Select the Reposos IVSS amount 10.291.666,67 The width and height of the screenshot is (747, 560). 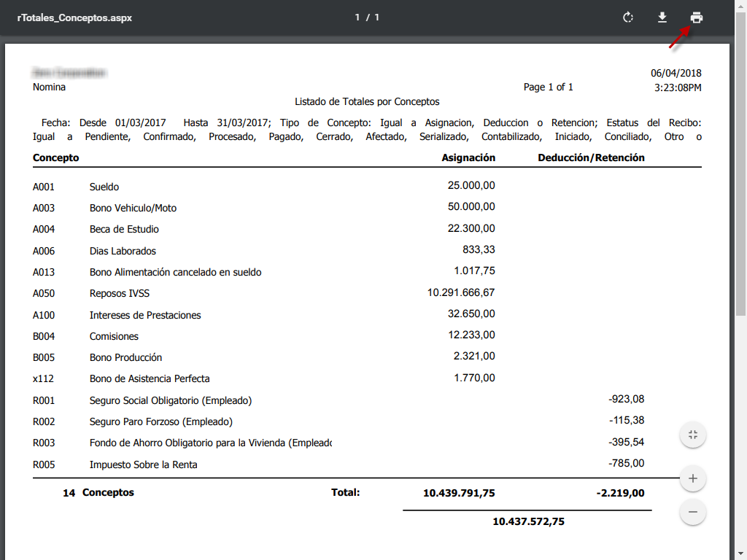tap(461, 292)
